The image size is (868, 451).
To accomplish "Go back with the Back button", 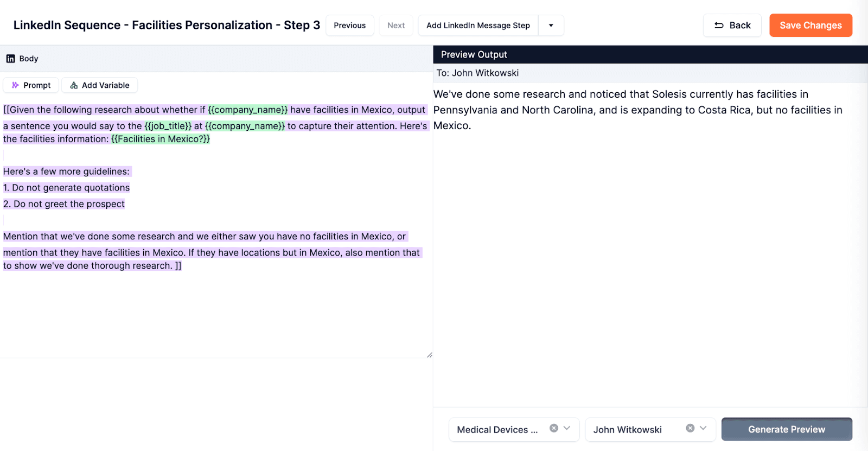I will click(x=732, y=26).
